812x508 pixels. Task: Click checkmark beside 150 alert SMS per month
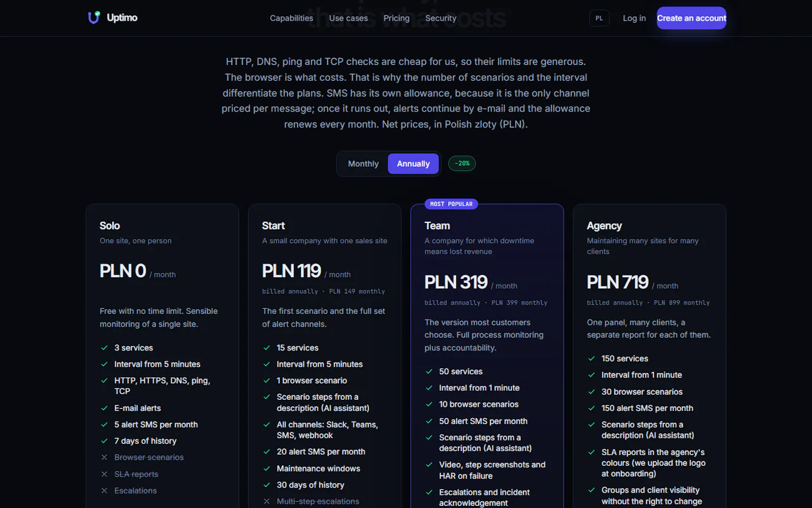591,408
